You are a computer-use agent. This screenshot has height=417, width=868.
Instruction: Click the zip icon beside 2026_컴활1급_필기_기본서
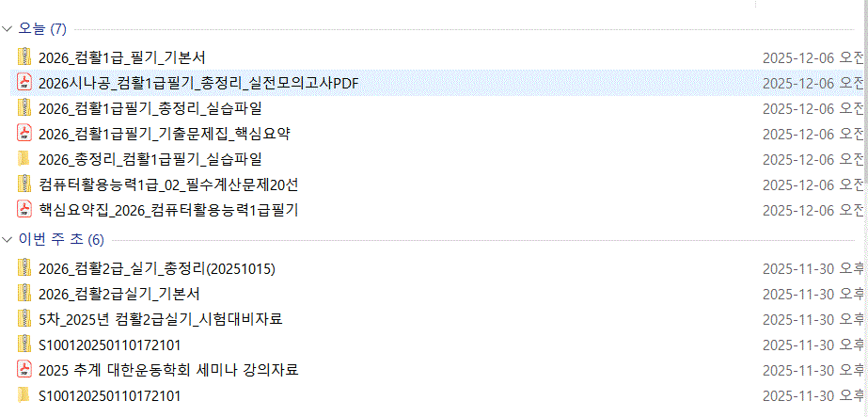click(24, 57)
